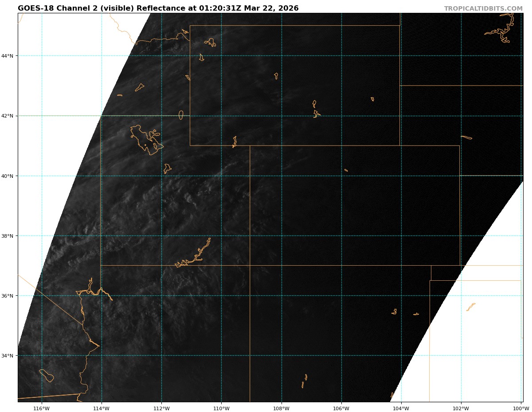
Task: Click the 110°W longitude axis label
Action: [221, 408]
